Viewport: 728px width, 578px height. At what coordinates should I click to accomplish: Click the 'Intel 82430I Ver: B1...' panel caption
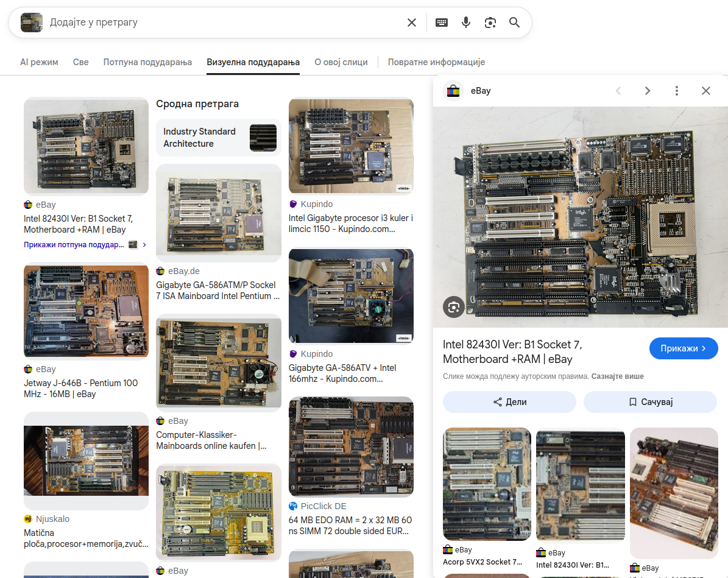click(573, 565)
